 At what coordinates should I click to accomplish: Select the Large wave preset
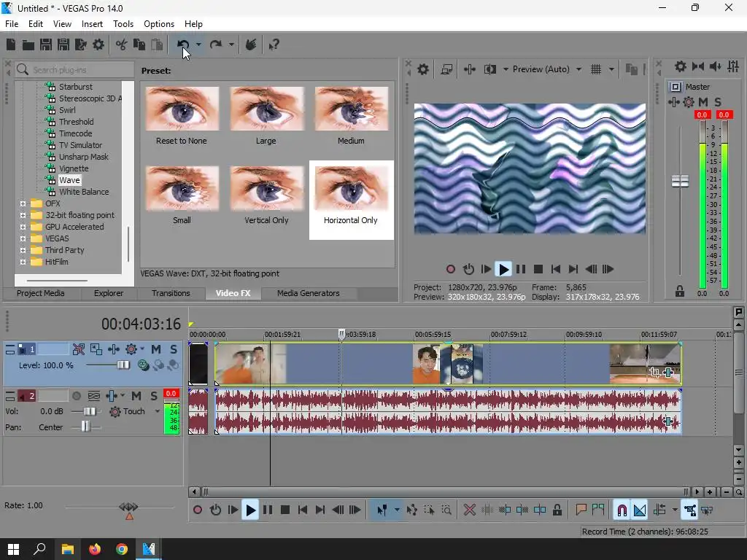point(267,116)
